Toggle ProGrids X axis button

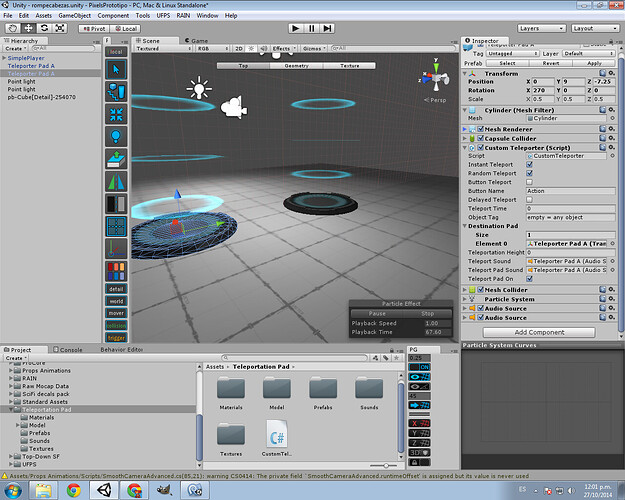pos(419,423)
